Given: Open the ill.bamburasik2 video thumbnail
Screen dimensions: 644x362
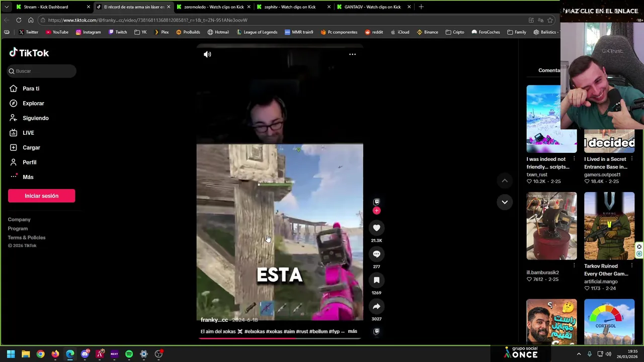Looking at the screenshot, I should pos(551,226).
